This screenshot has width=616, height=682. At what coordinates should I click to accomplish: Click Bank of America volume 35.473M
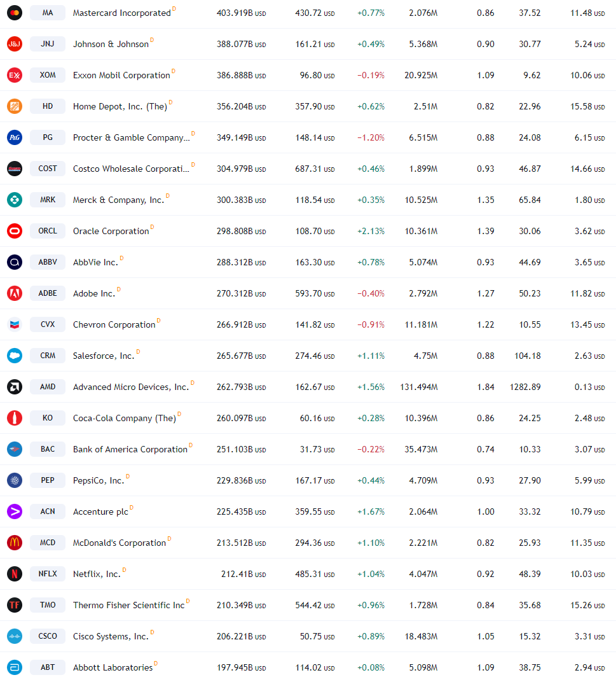[421, 449]
